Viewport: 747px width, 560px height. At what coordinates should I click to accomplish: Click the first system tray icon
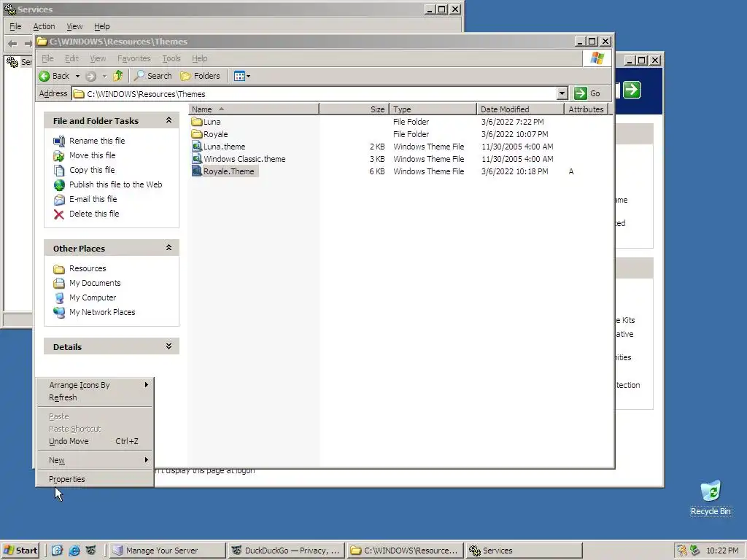682,551
